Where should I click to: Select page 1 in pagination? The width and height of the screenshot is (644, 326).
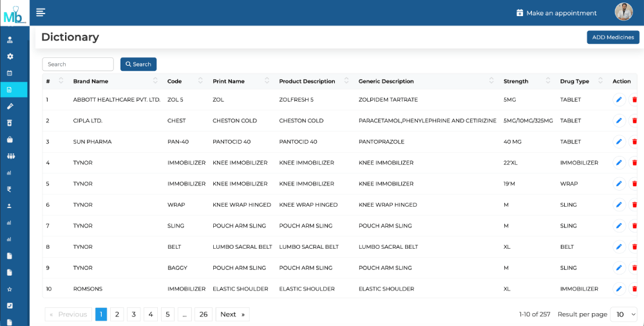pos(101,314)
